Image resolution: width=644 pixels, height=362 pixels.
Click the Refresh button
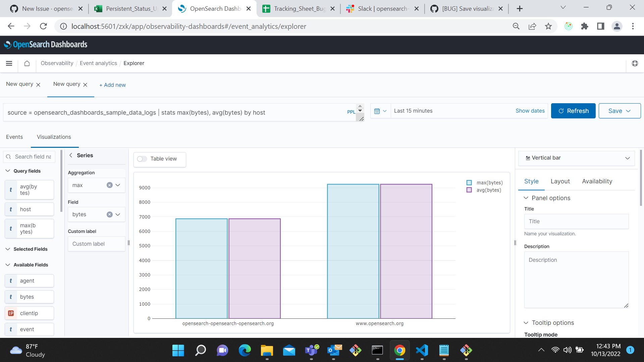point(573,111)
